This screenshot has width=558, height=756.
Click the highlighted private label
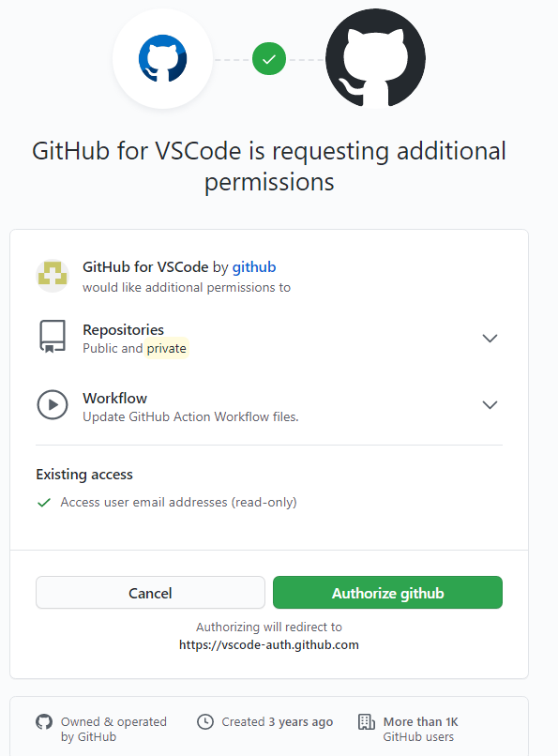(x=167, y=348)
